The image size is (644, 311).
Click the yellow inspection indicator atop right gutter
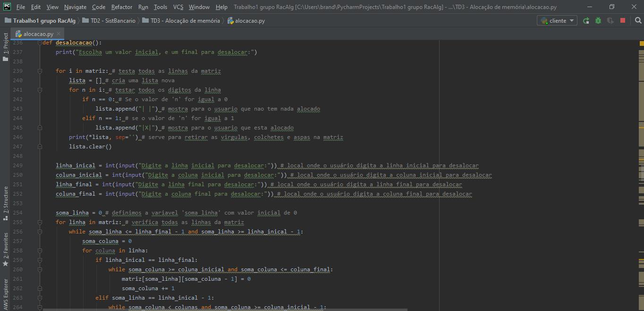[x=641, y=43]
